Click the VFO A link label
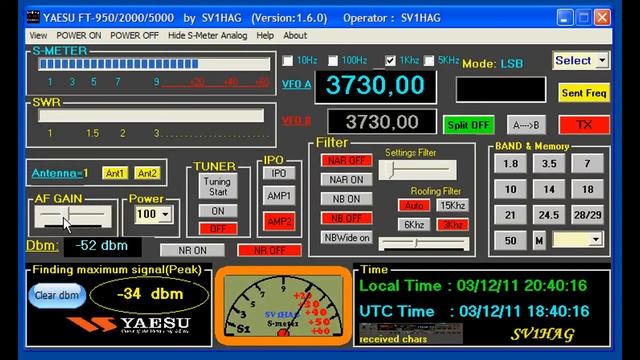640x360 pixels. point(296,84)
